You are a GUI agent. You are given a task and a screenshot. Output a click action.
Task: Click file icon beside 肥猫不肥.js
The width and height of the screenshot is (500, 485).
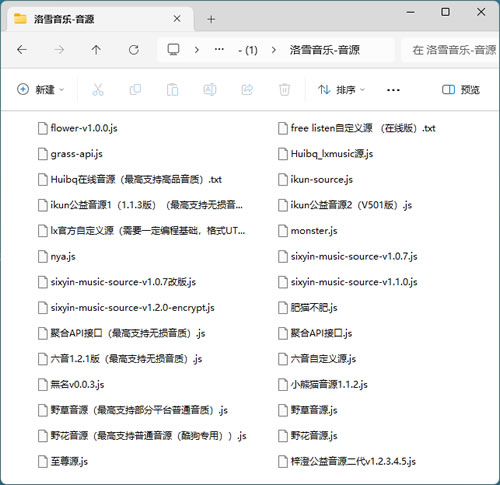[x=283, y=308]
